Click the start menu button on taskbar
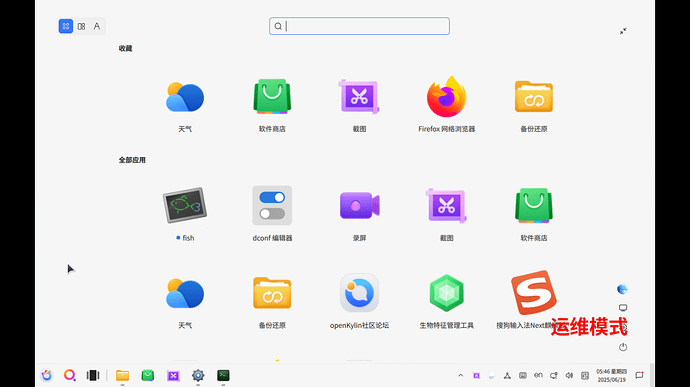Screen dimensions: 690x387 (x=47, y=375)
